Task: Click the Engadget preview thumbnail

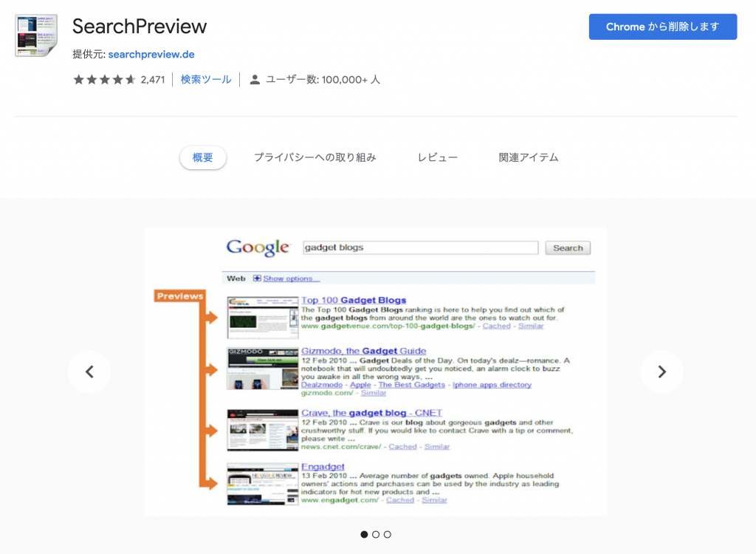Action: tap(263, 484)
